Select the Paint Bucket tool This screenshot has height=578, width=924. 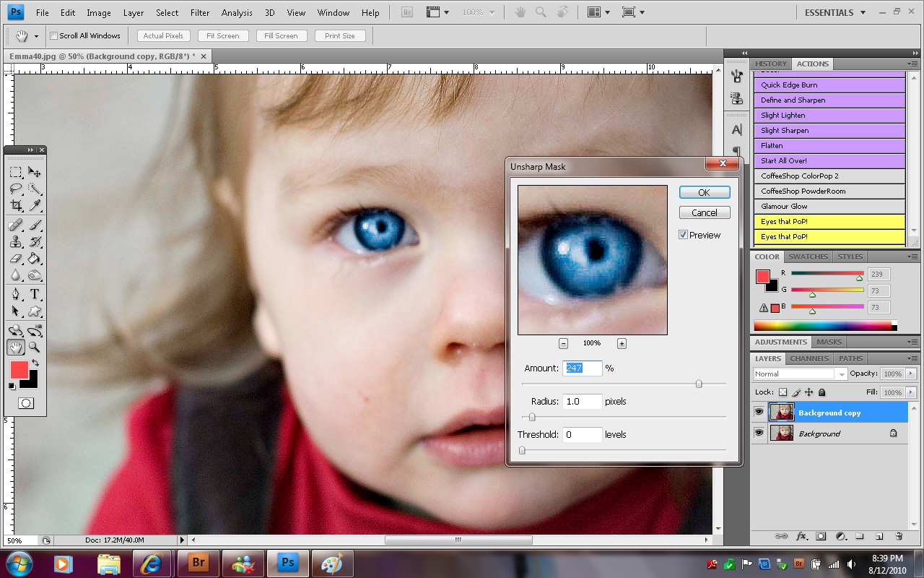coord(34,259)
